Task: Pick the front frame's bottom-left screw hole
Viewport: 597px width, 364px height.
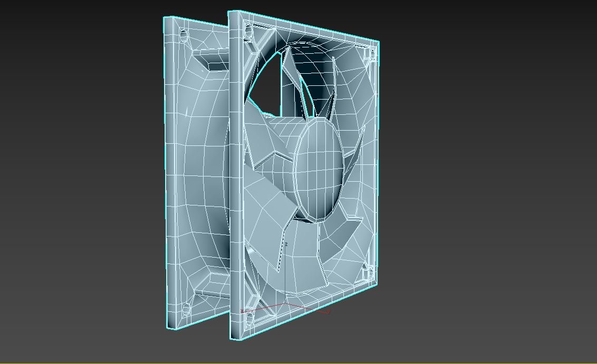Action: pyautogui.click(x=250, y=317)
